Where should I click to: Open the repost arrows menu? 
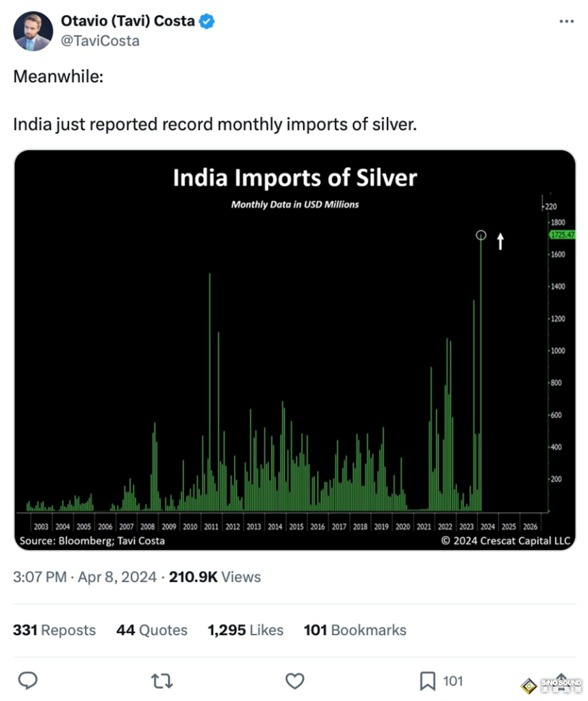pyautogui.click(x=162, y=680)
